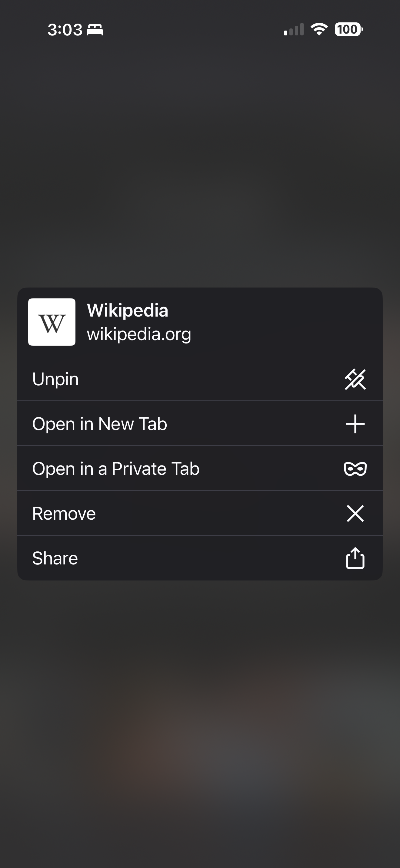Select the Unpin menu label
This screenshot has width=400, height=868.
coord(56,379)
